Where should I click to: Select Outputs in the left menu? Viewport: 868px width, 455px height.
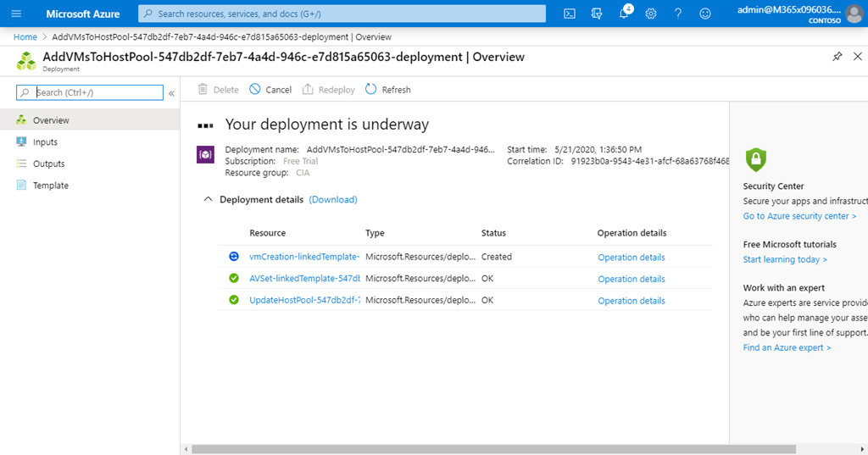[x=48, y=164]
